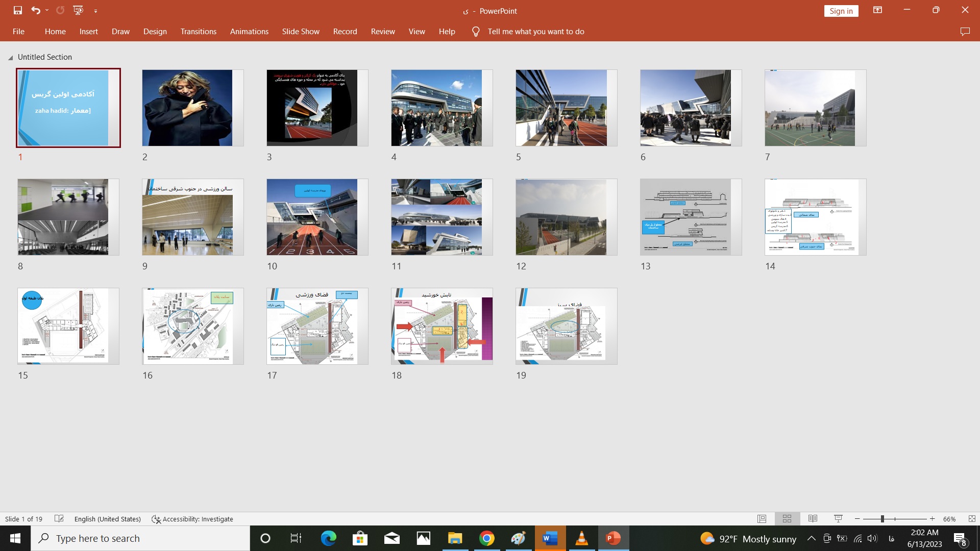Click the Save icon in quick access toolbar
Viewport: 980px width, 551px height.
[x=18, y=10]
